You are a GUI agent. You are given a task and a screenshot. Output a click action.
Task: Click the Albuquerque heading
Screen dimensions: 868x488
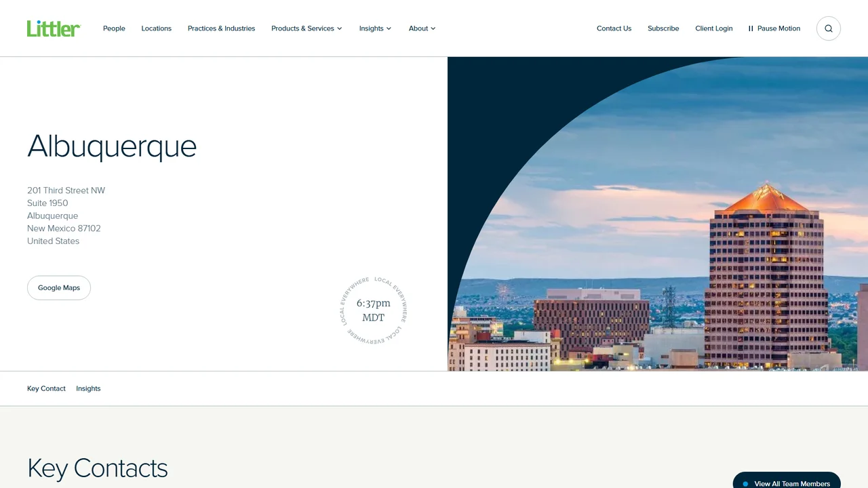(112, 146)
